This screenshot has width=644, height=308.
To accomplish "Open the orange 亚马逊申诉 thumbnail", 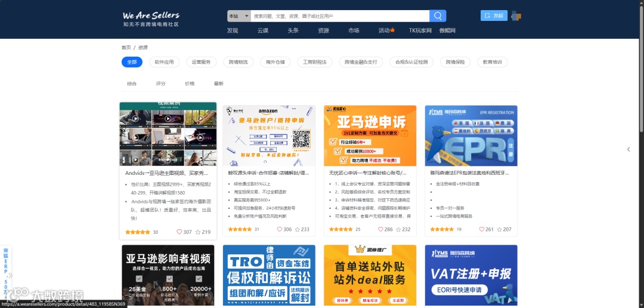I will pos(370,135).
